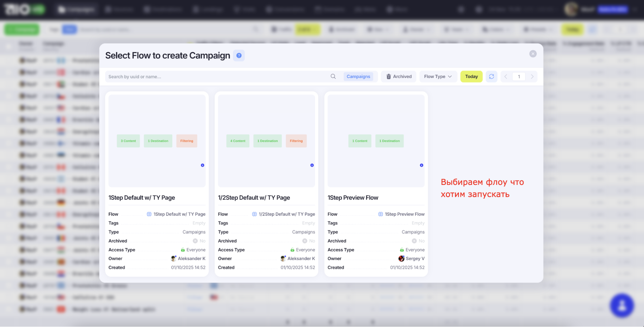Go to the next page arrow
Screen dimensions: 644x327
click(x=532, y=77)
